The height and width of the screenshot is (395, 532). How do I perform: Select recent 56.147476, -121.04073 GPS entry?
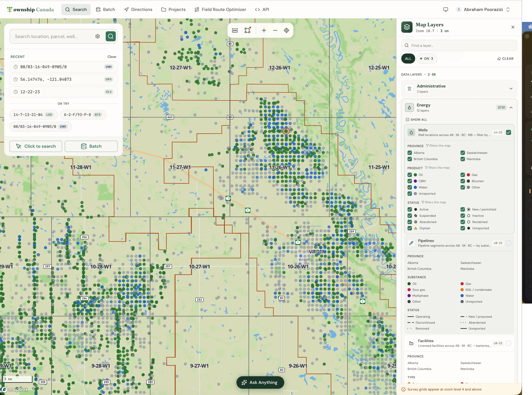(x=63, y=79)
